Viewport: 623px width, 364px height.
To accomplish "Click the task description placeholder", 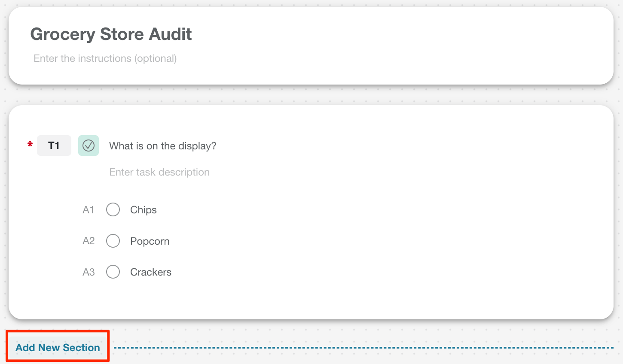I will [159, 172].
